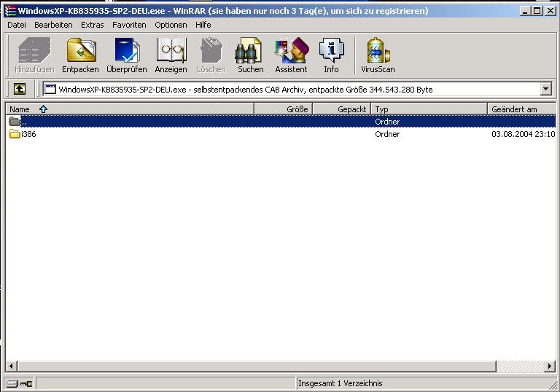
Task: Click the horizontal scrollbar right arrow
Action: [550, 366]
